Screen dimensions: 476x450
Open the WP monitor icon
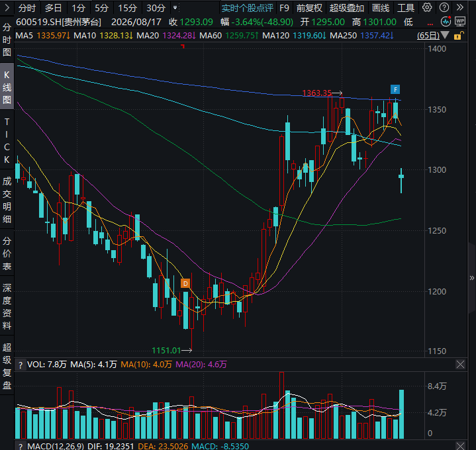click(x=460, y=22)
